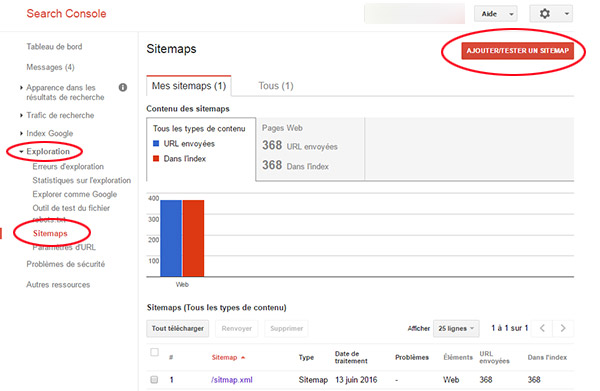Image resolution: width=600 pixels, height=391 pixels.
Task: Click the '1 à 1 sur 1' pagination text
Action: 510,328
